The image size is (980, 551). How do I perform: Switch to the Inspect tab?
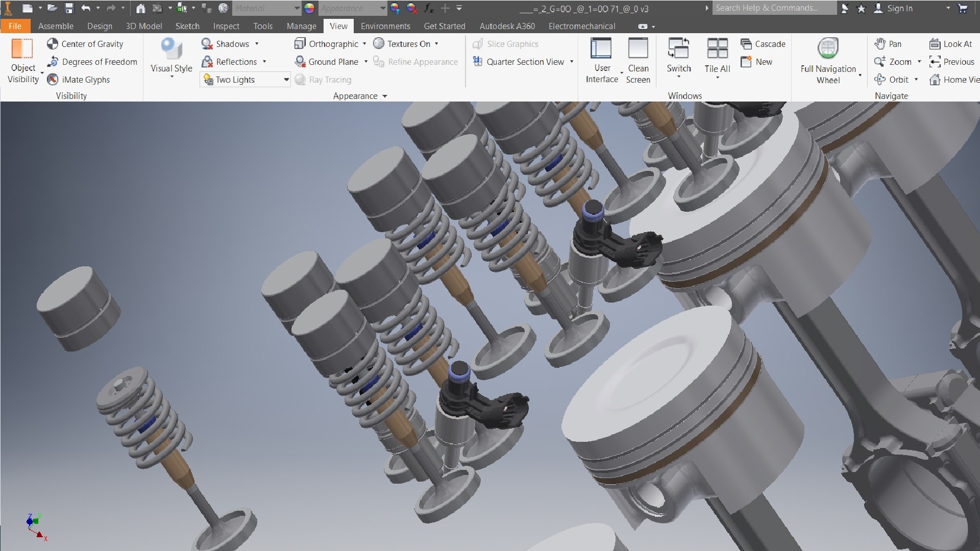(x=226, y=26)
